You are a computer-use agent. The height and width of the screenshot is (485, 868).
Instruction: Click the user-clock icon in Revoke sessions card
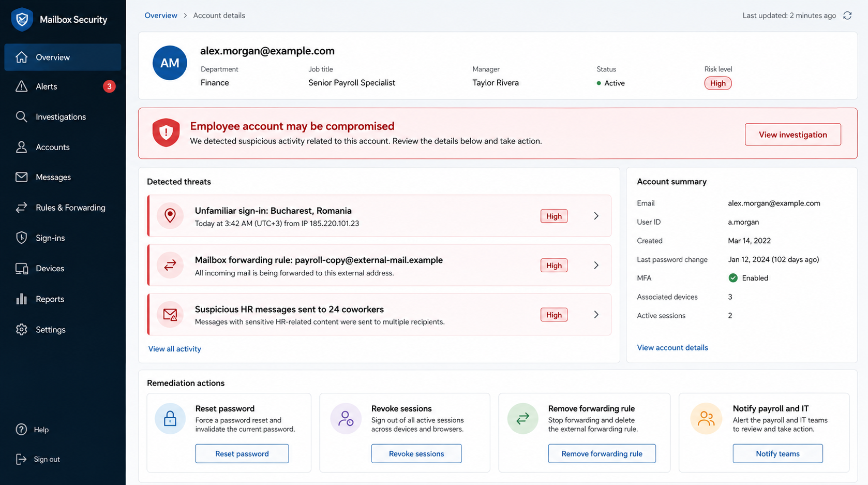tap(346, 418)
